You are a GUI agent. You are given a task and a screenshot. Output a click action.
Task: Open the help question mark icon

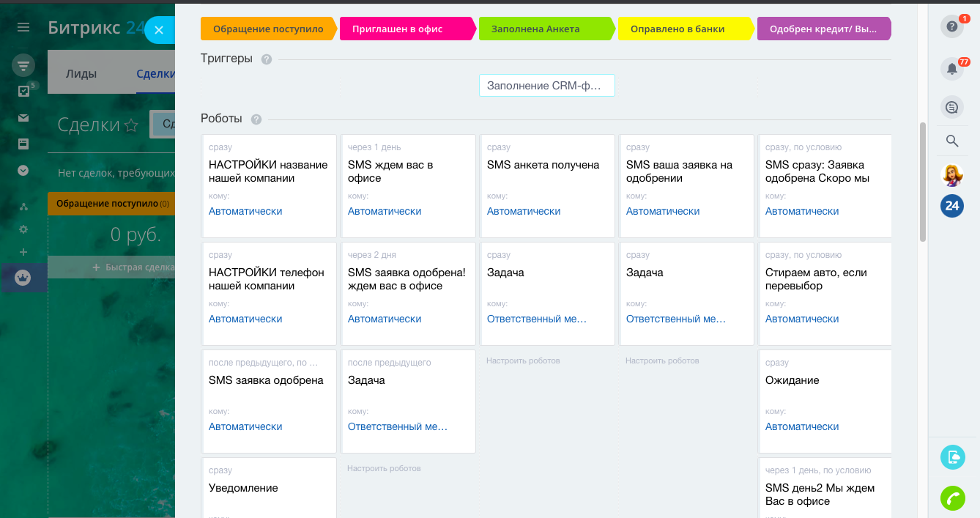[x=951, y=27]
